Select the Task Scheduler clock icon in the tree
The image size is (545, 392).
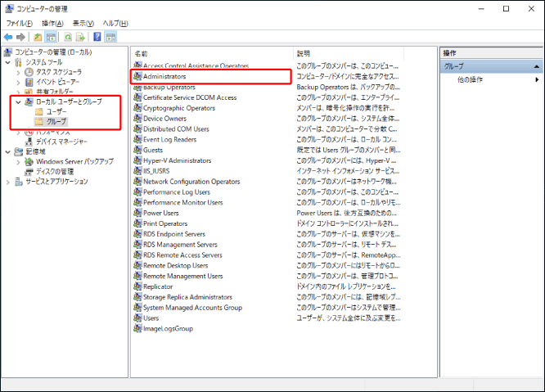tap(29, 72)
